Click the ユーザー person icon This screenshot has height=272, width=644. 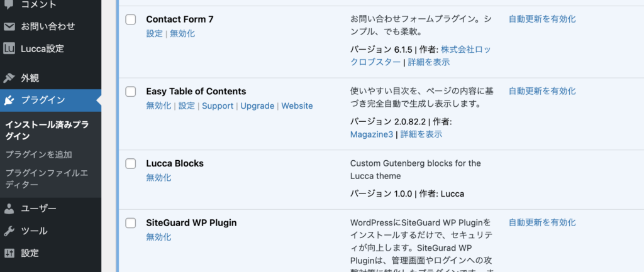point(9,209)
